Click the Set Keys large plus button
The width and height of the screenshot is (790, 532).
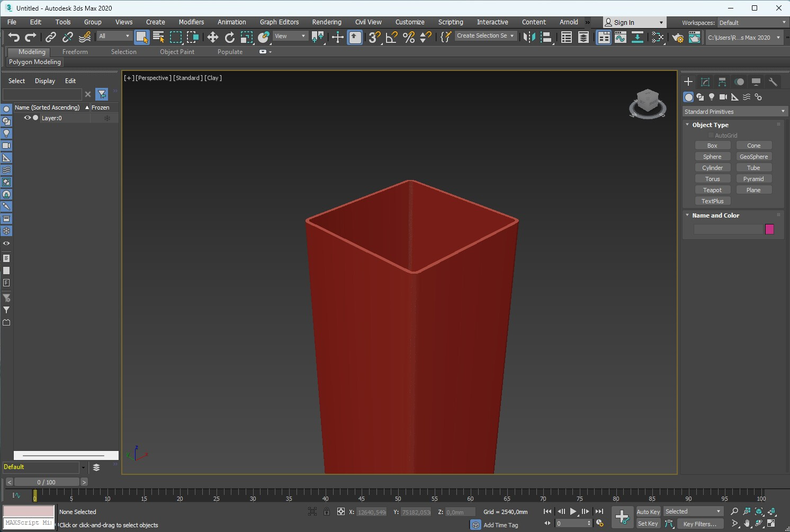pyautogui.click(x=622, y=517)
